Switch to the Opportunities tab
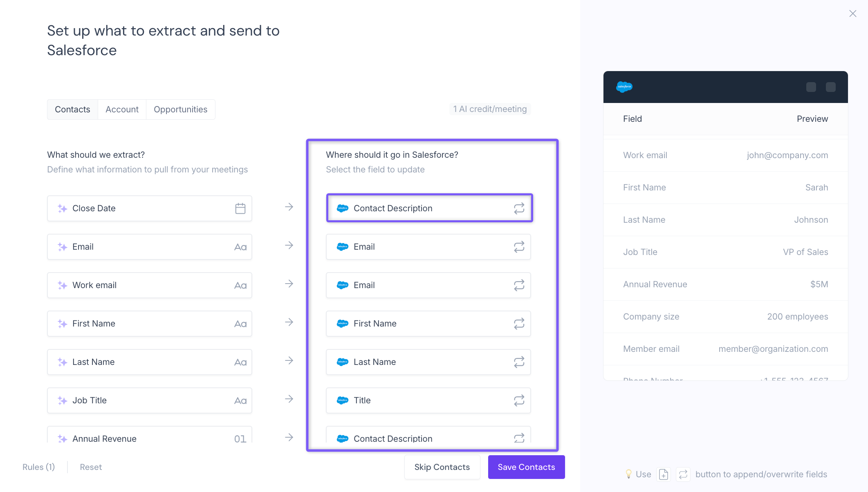The height and width of the screenshot is (492, 868). click(x=180, y=110)
